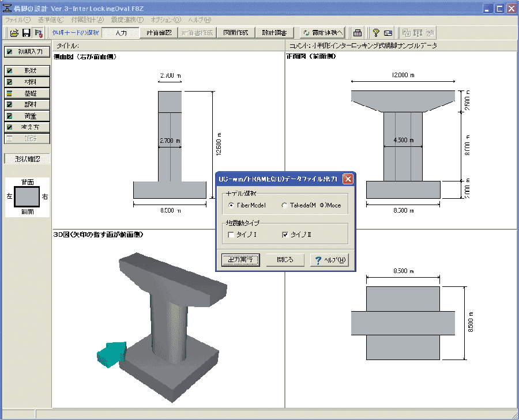Choose the Takeda(M-Φ) model option
Image resolution: width=519 pixels, height=420 pixels.
(x=284, y=205)
